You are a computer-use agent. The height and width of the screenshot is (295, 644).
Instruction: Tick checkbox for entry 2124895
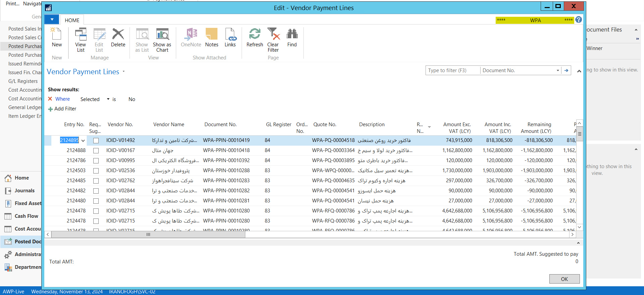pyautogui.click(x=96, y=141)
